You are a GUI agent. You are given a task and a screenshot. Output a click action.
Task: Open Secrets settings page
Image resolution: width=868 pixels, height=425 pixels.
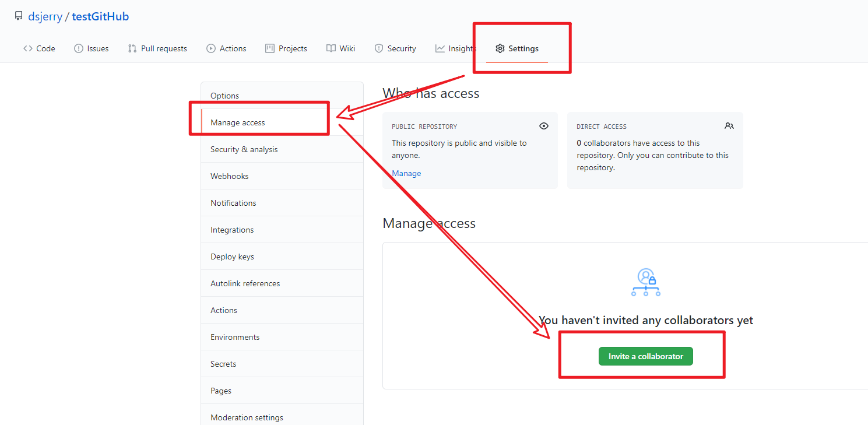coord(282,364)
